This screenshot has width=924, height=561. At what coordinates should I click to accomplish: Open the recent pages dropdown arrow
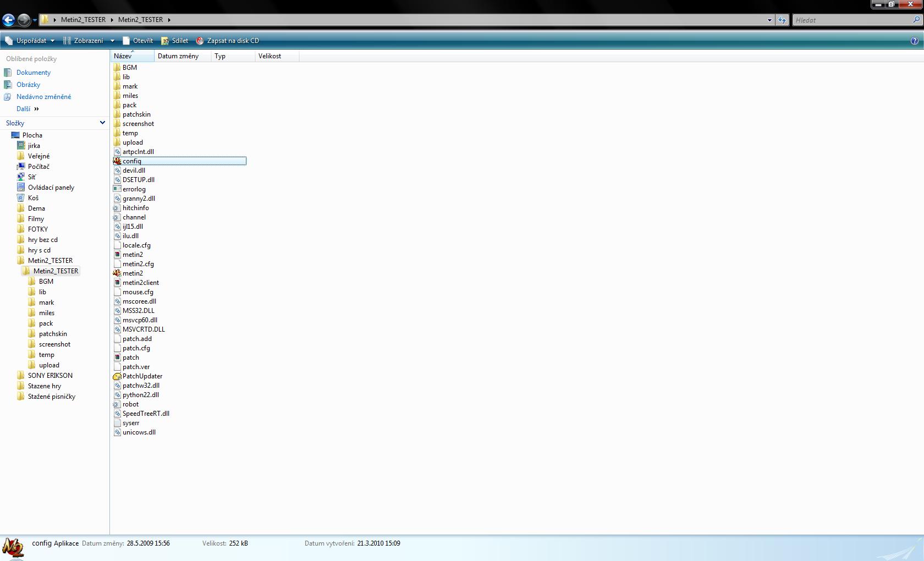(x=35, y=20)
